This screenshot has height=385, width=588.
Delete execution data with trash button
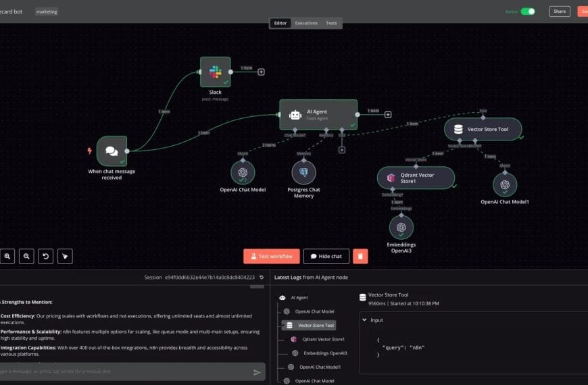click(360, 257)
